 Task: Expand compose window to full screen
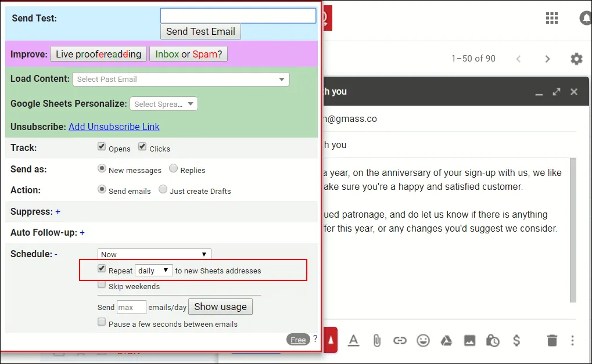[557, 92]
